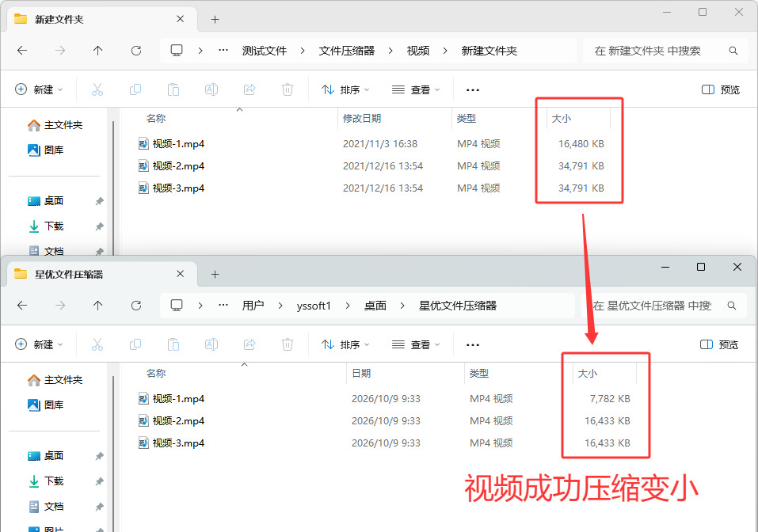Refresh the 星优文件压缩器 window
This screenshot has width=758, height=532.
click(136, 306)
